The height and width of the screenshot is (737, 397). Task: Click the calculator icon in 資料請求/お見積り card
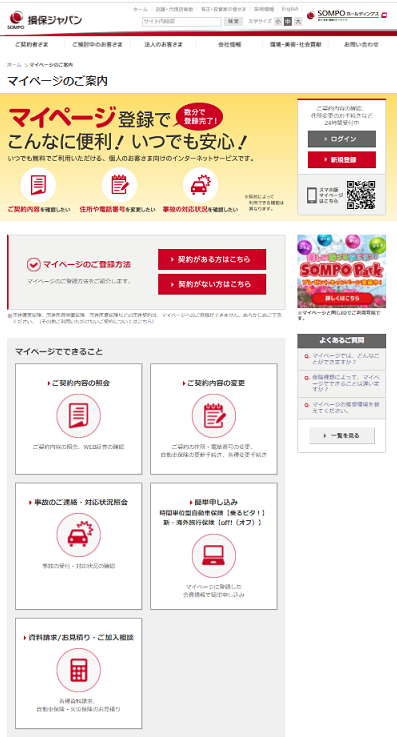pyautogui.click(x=78, y=670)
